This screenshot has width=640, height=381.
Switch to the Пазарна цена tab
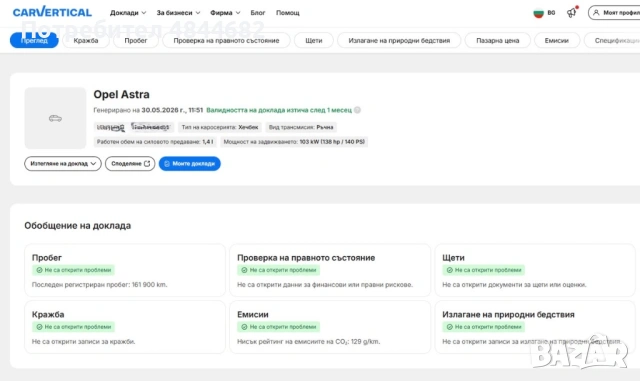[498, 40]
